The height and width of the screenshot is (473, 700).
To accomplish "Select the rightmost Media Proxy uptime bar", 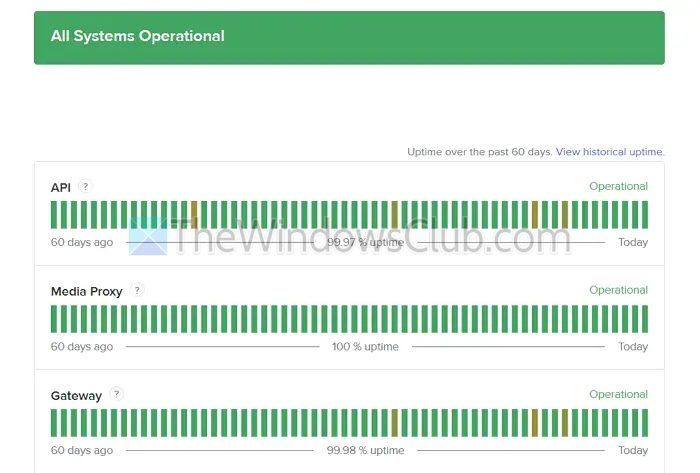I will click(644, 319).
